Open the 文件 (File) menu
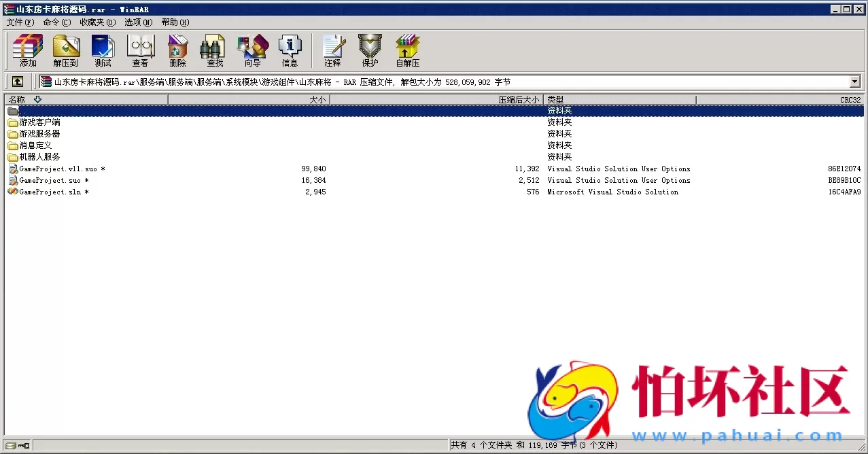 point(20,22)
